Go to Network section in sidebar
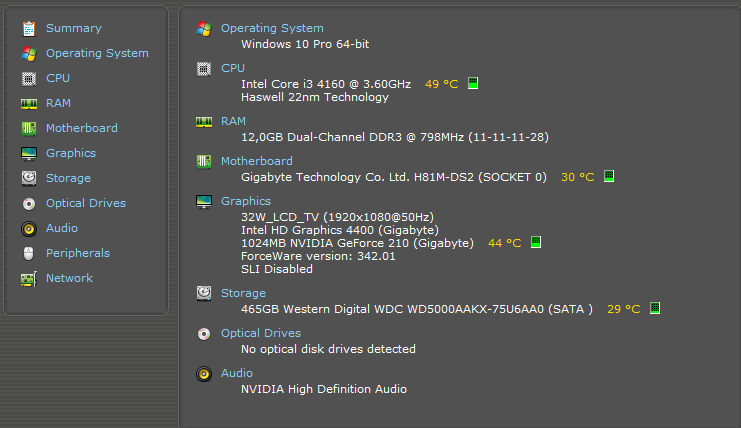 tap(69, 278)
